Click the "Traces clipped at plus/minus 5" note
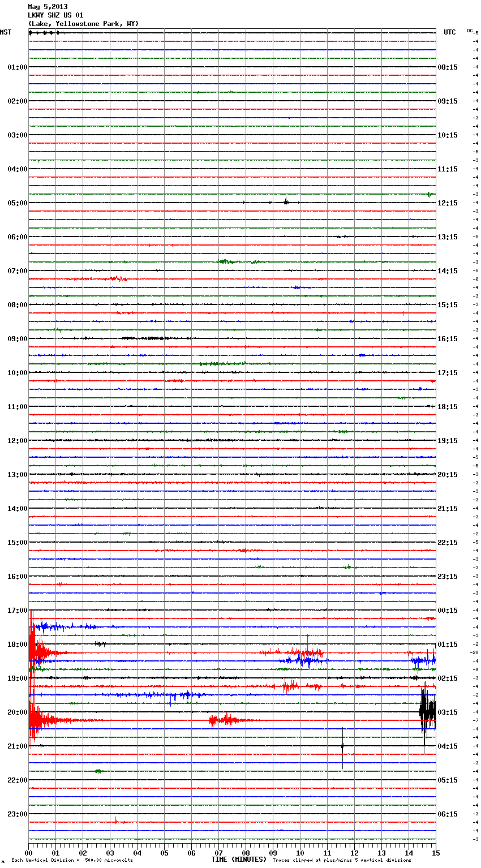 click(342, 861)
